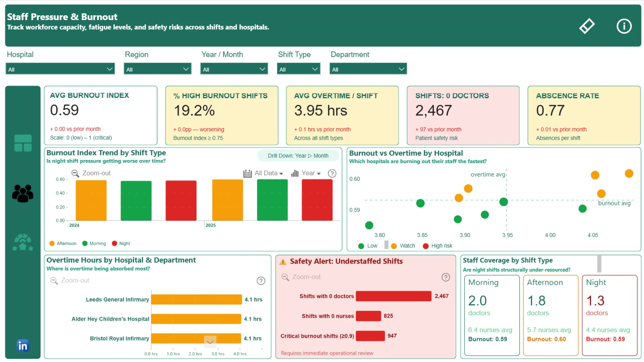Click the Drill Down: Year to Month button
The height and width of the screenshot is (362, 644).
[298, 156]
